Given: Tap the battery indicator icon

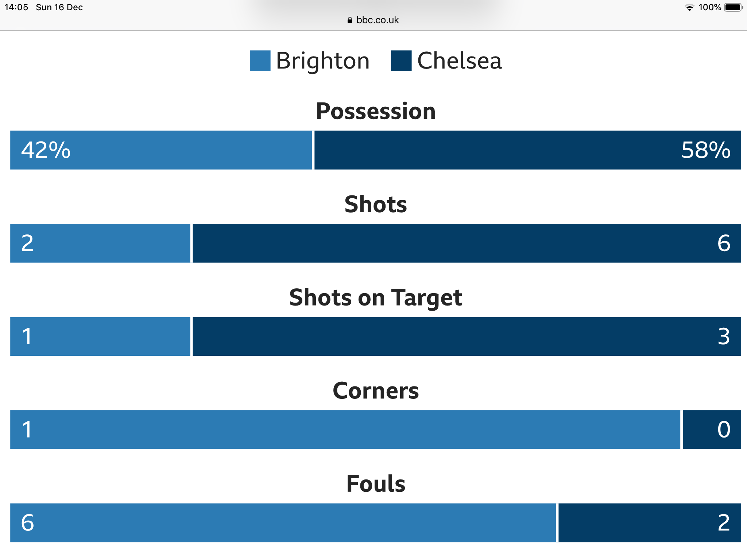Looking at the screenshot, I should [x=734, y=7].
